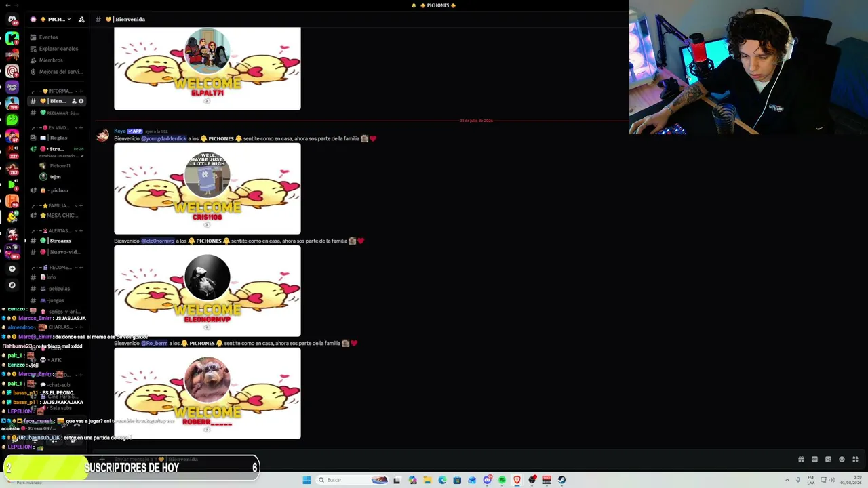The width and height of the screenshot is (868, 488).
Task: Open ROBERR welcome image
Action: click(x=208, y=393)
